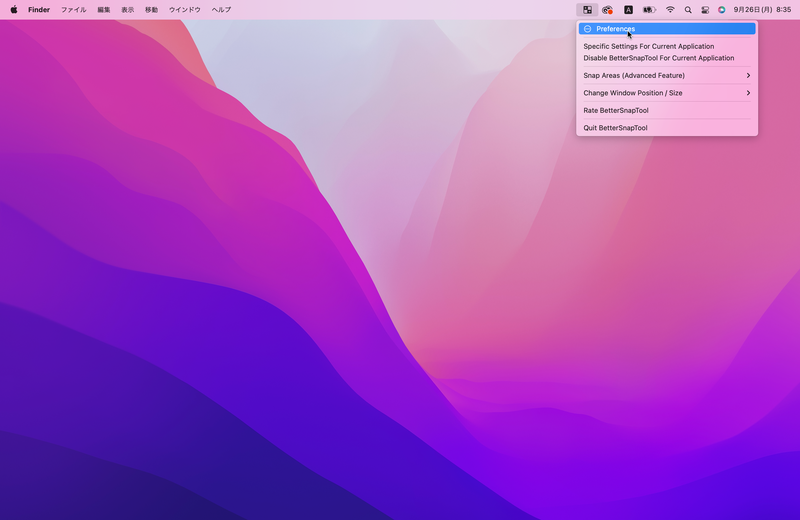Open the ヘルプ menu
This screenshot has width=800, height=520.
221,10
